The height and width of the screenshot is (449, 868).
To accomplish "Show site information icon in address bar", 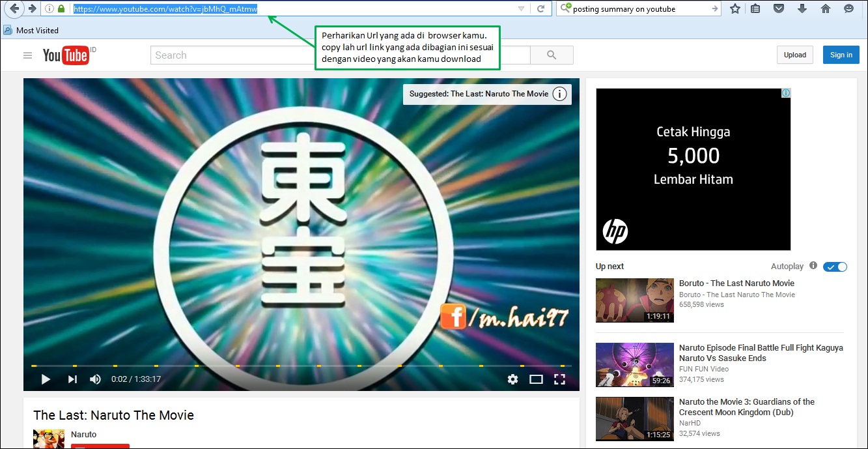I will coord(49,9).
